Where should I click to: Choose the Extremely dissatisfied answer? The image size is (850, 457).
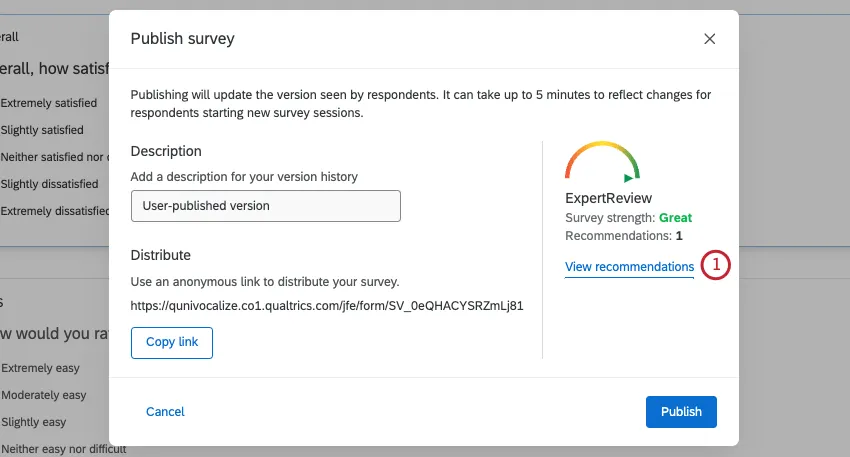tap(54, 211)
